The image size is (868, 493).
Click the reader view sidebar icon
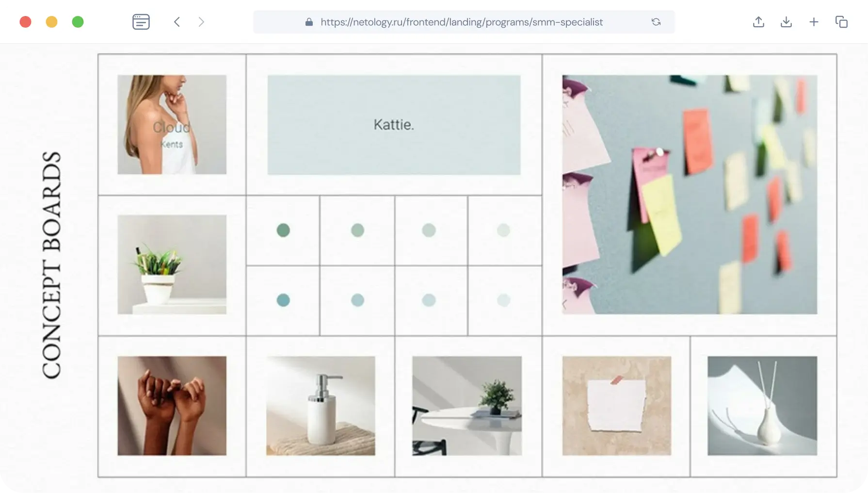point(141,22)
